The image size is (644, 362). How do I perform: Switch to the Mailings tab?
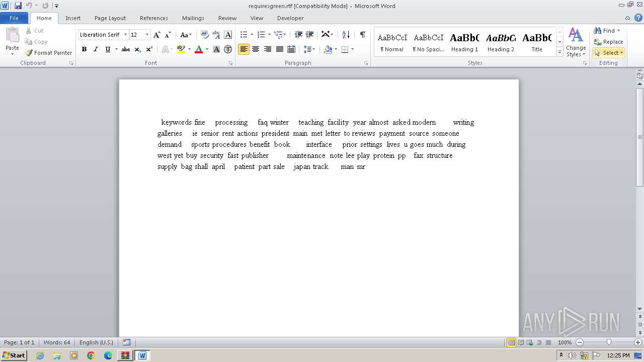click(x=193, y=18)
